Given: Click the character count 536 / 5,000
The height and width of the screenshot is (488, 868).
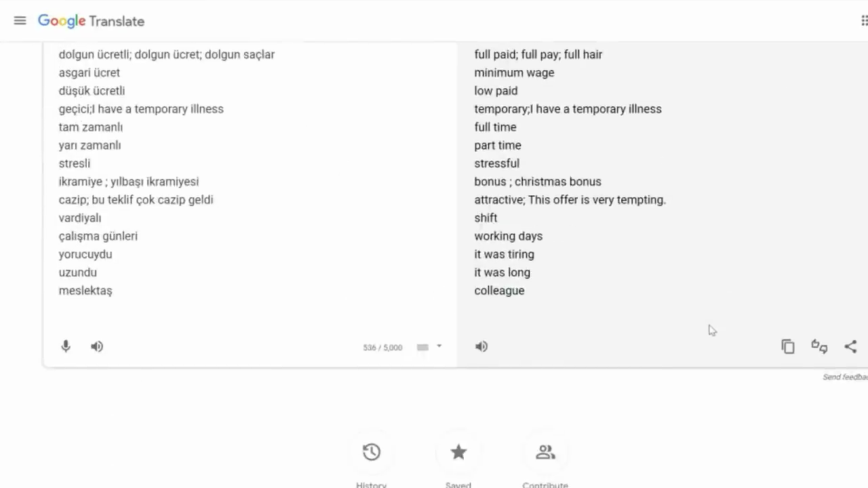Looking at the screenshot, I should coord(382,348).
